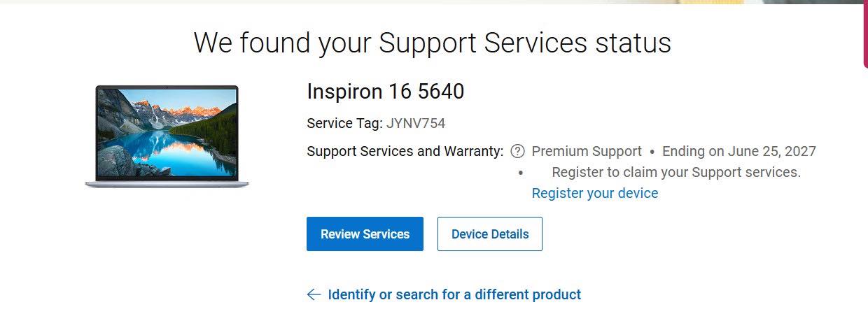868x321 pixels.
Task: Click the bullet between Premium Support and Ending
Action: (652, 151)
